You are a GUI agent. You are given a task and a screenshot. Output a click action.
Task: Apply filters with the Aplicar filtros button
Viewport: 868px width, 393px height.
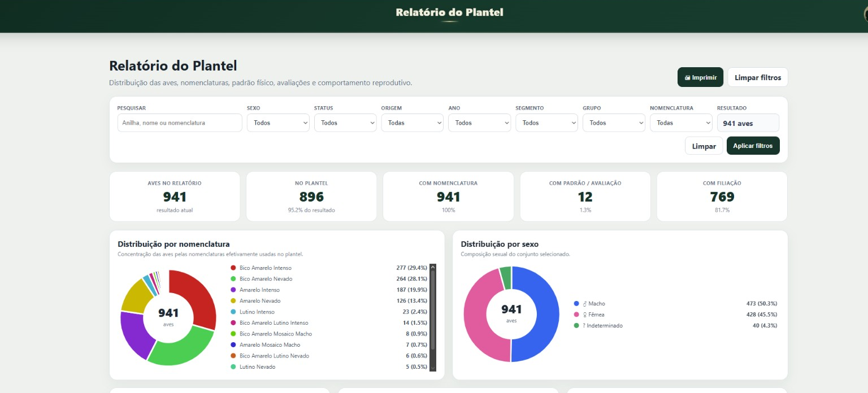753,146
